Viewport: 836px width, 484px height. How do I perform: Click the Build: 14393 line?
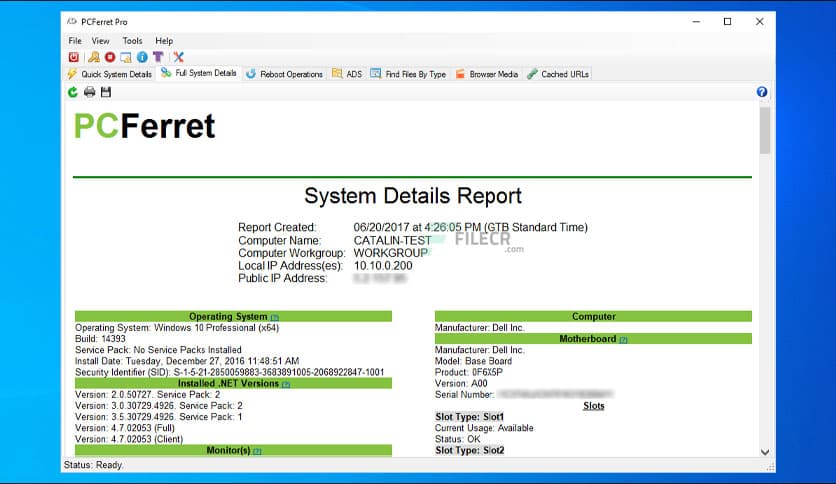tap(100, 338)
